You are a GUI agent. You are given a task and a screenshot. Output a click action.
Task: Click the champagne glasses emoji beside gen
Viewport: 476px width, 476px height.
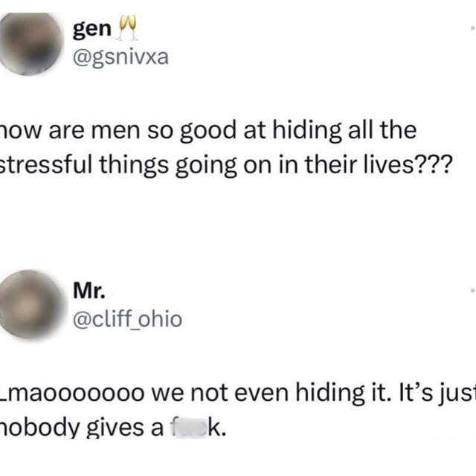(x=127, y=28)
